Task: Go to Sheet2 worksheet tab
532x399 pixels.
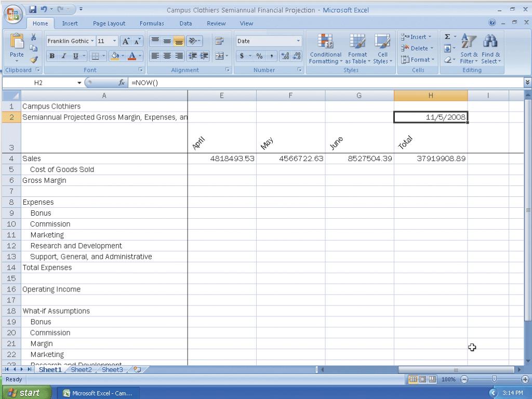Action: click(81, 369)
